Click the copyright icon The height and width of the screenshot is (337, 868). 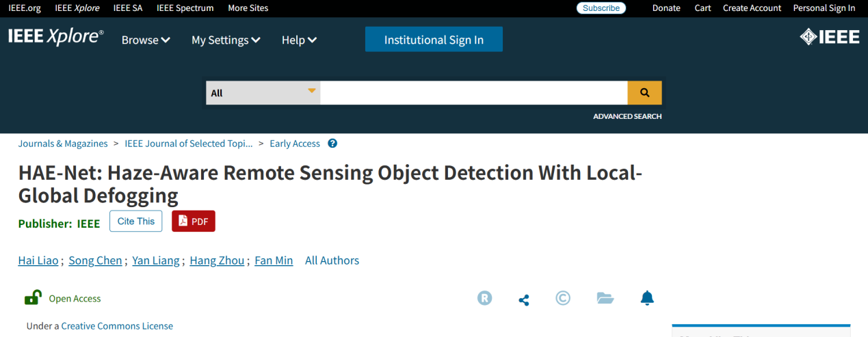tap(563, 298)
